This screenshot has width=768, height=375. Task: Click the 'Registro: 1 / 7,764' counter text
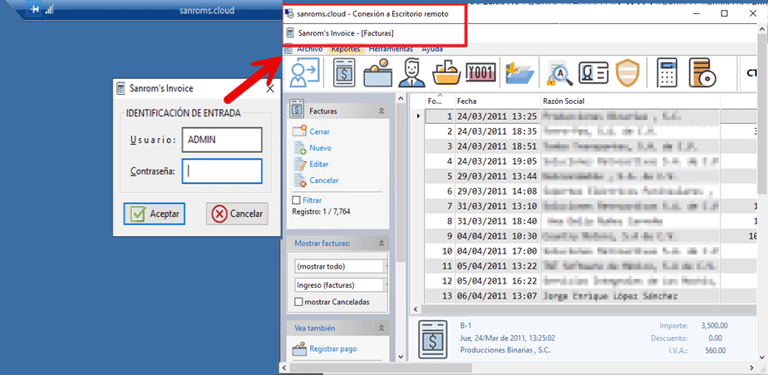click(x=321, y=212)
